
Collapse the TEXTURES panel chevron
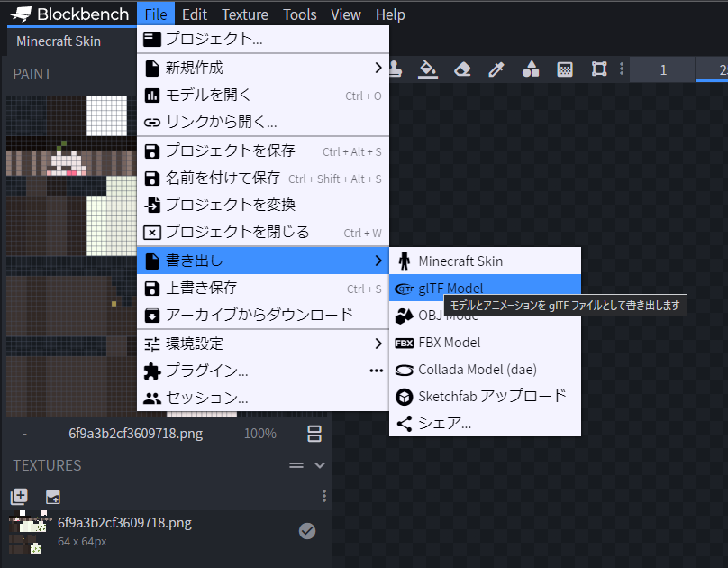(x=320, y=465)
